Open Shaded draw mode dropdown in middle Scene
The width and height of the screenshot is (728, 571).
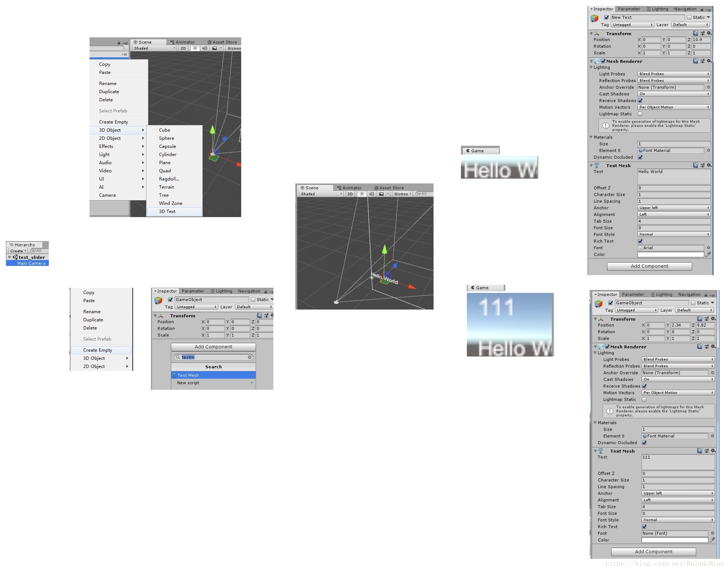tap(321, 194)
